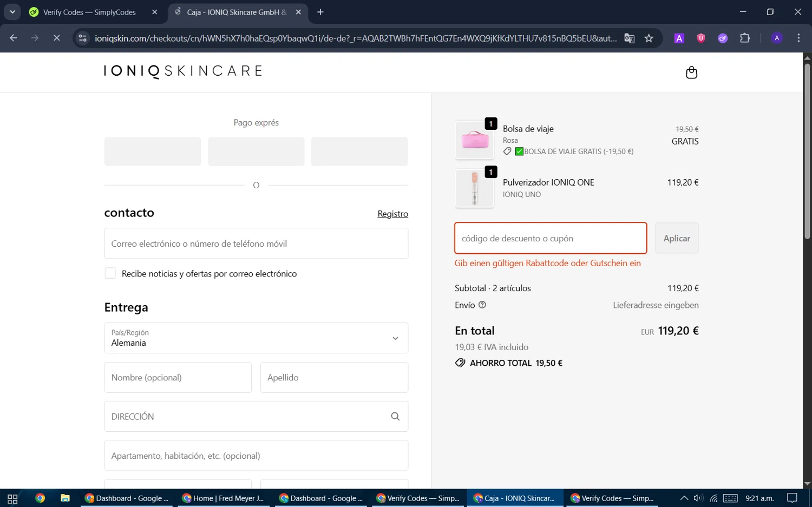
Task: Click the Aplicar discount button
Action: pos(677,238)
